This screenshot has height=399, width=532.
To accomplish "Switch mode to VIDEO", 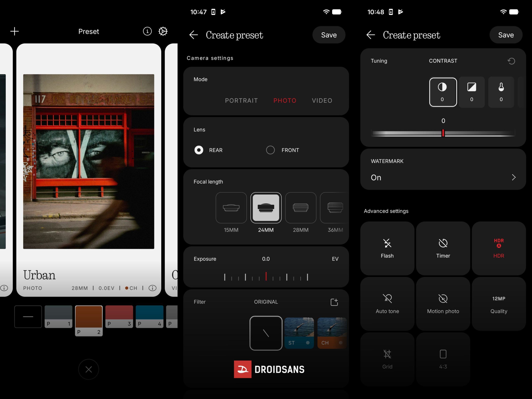I will coord(322,101).
